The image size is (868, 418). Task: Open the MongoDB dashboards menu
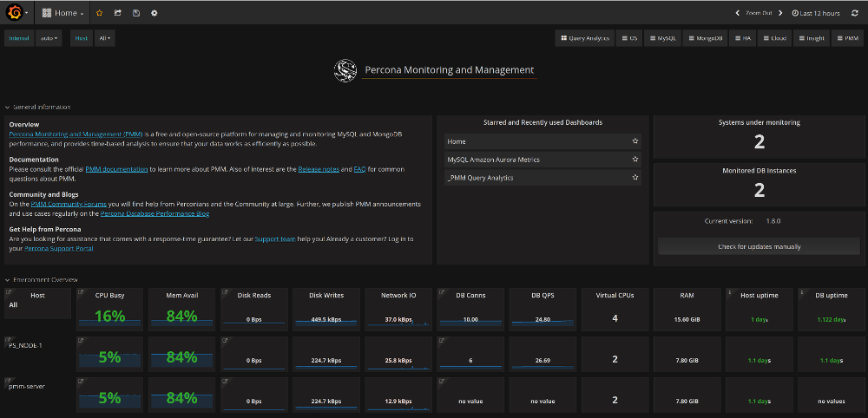[x=706, y=38]
